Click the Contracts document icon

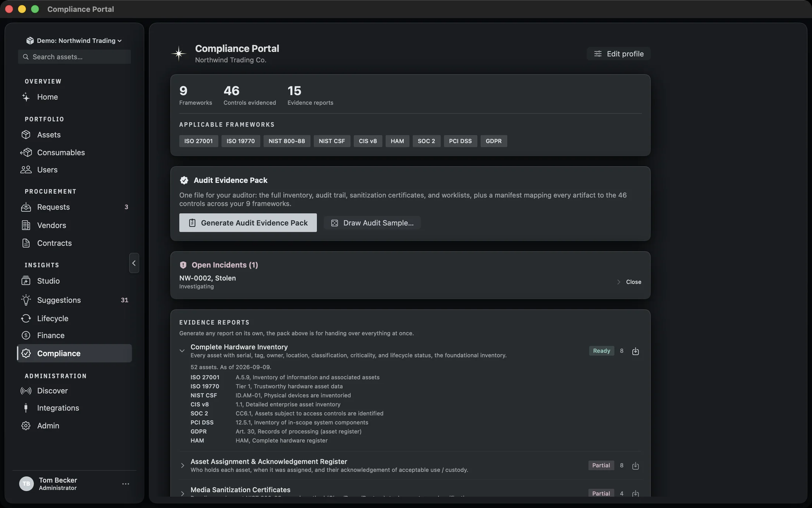click(26, 243)
